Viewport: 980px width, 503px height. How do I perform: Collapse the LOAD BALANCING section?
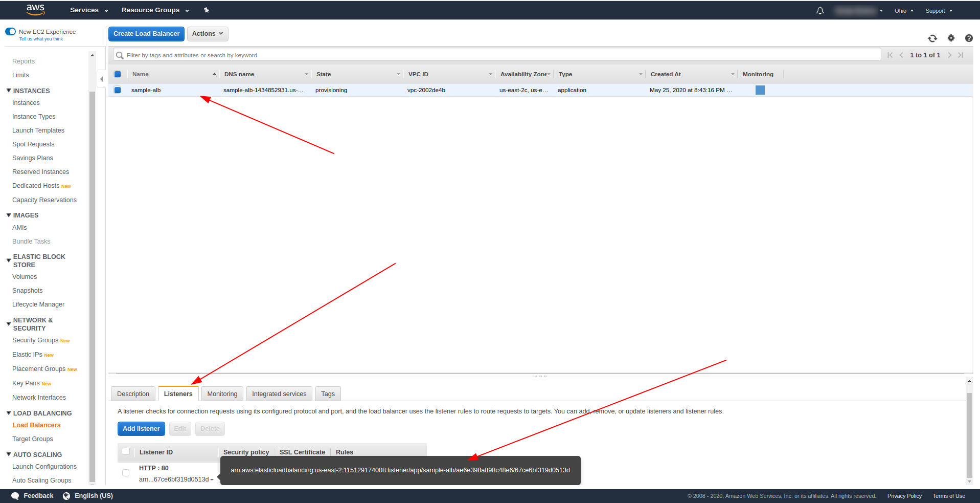tap(9, 413)
